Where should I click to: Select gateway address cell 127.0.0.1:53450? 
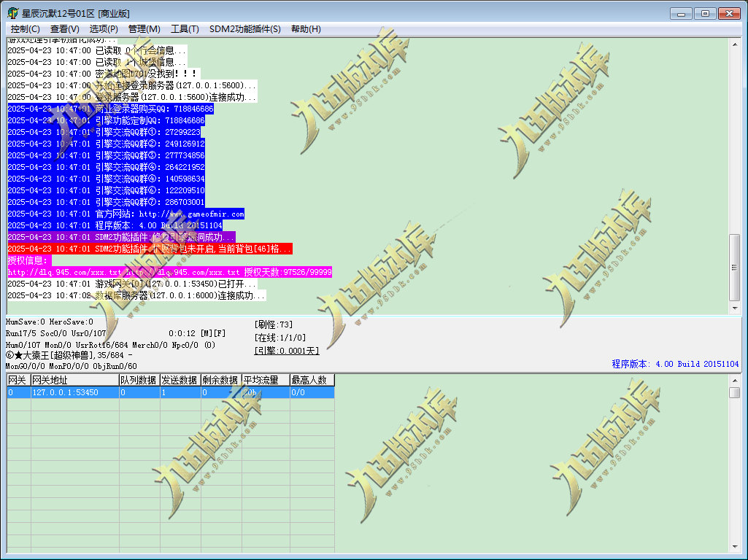coord(74,392)
